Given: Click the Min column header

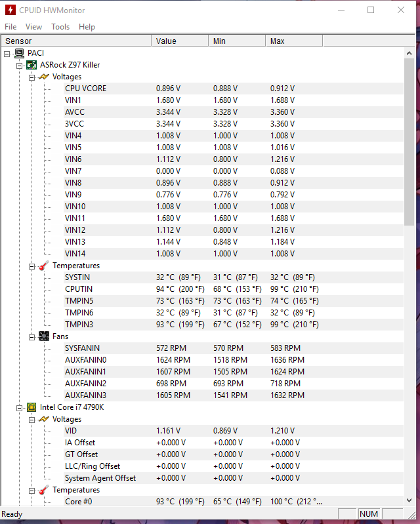Looking at the screenshot, I should coord(237,41).
